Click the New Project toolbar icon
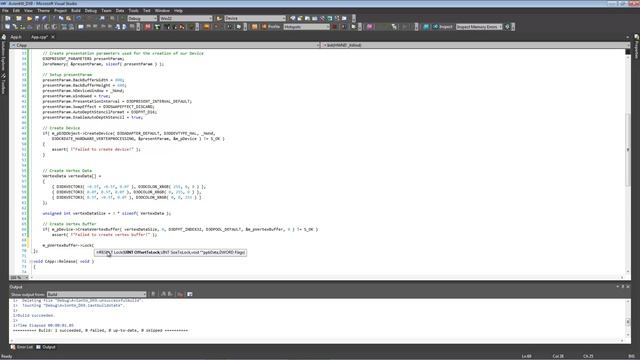640x360 pixels. click(7, 18)
